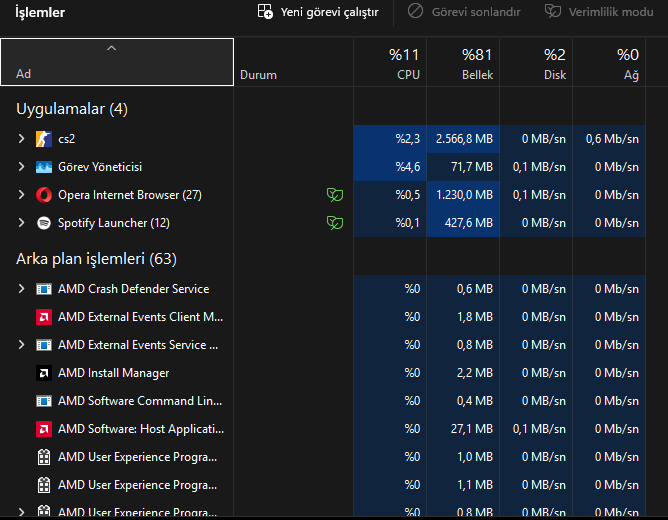
Task: Select AMD External Events Client M... name
Action: [140, 317]
